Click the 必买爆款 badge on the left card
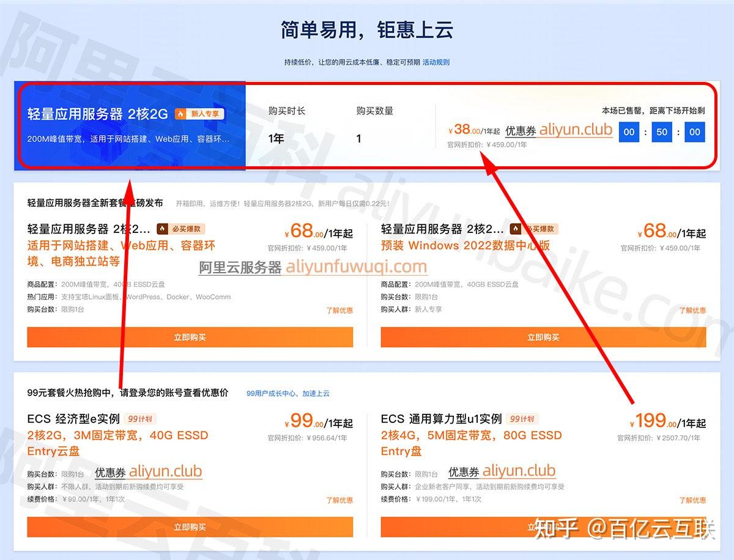Viewport: 734px width, 560px height. point(181,229)
